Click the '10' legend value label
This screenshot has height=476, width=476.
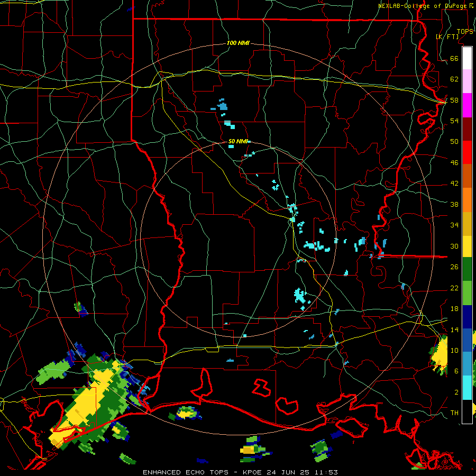coord(454,350)
